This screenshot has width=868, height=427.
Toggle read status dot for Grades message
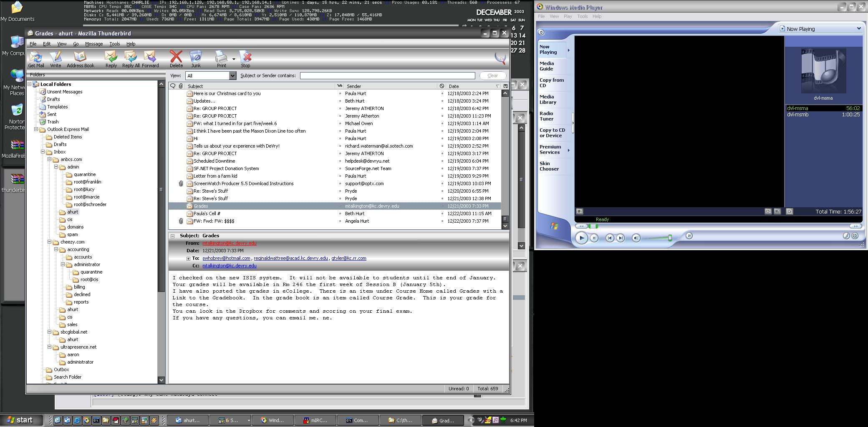(340, 206)
